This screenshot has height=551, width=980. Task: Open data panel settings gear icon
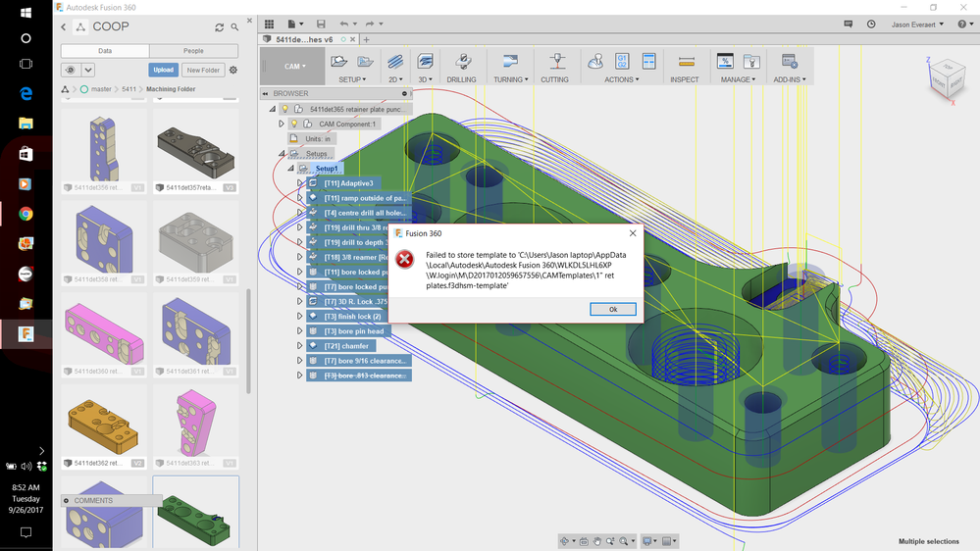pos(233,70)
